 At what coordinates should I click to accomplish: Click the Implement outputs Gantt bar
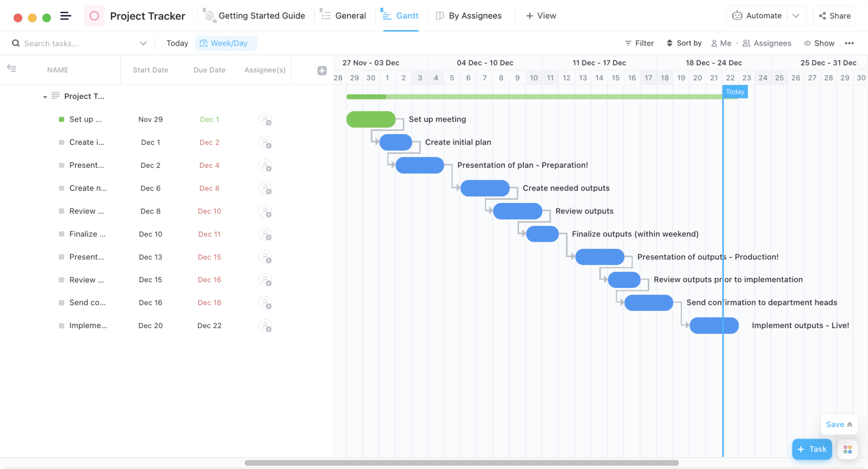pos(714,326)
